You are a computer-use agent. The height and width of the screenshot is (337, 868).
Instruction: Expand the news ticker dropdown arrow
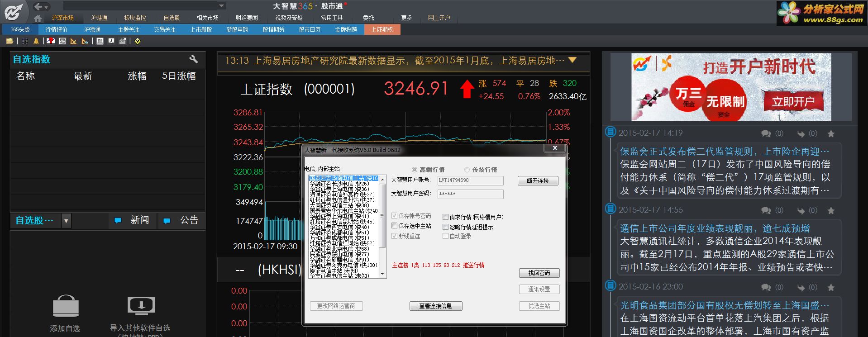[572, 60]
